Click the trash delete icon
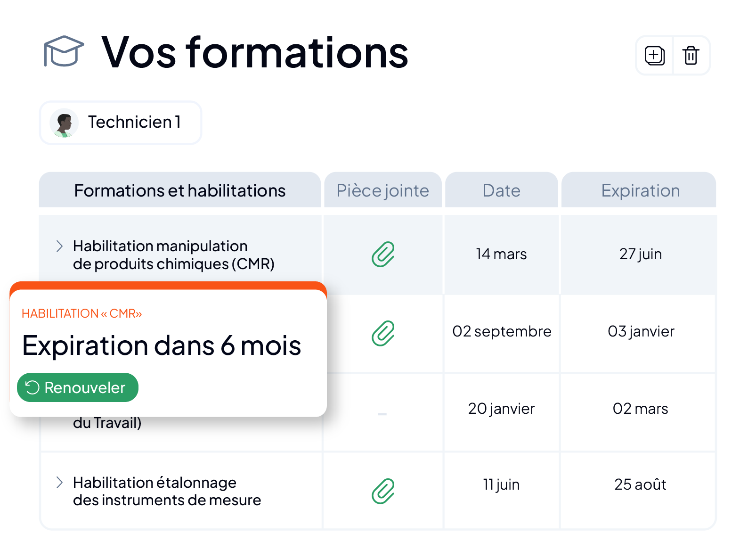Screen dimensions: 756x558 click(691, 56)
